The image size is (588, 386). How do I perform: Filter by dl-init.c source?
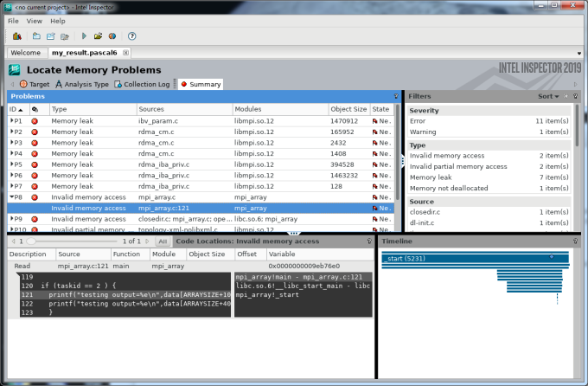pyautogui.click(x=489, y=222)
